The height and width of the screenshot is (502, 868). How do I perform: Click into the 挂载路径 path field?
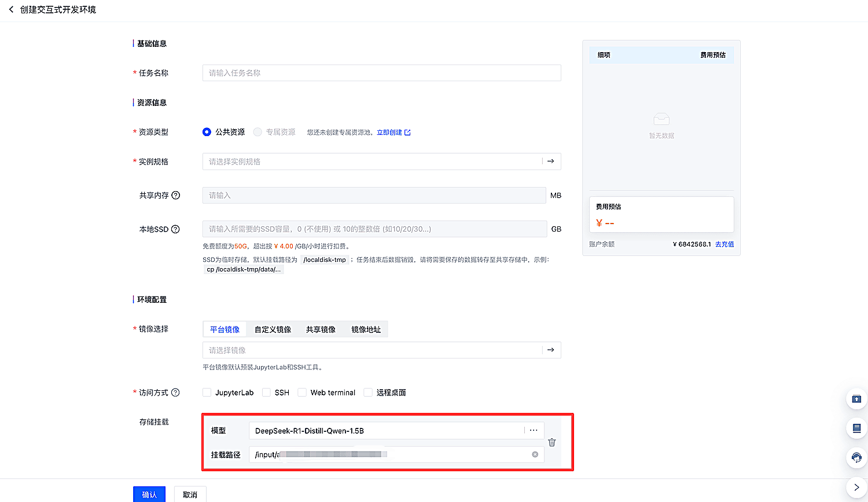tap(396, 455)
